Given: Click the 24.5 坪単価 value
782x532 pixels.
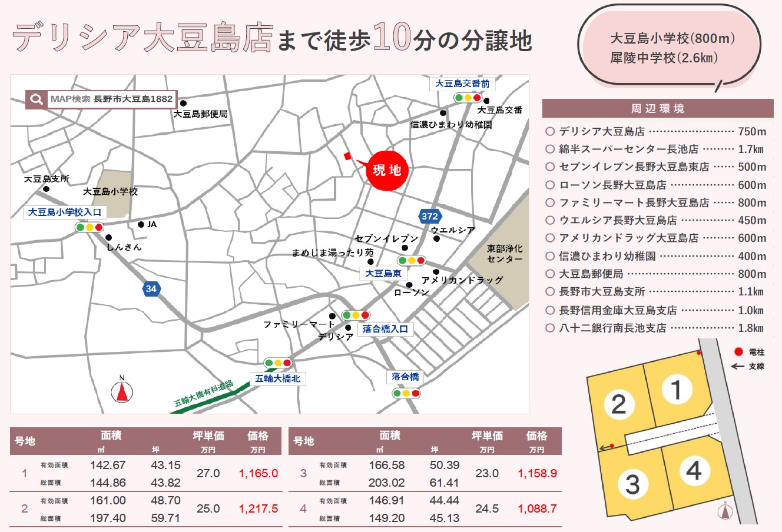Looking at the screenshot, I should tap(487, 508).
